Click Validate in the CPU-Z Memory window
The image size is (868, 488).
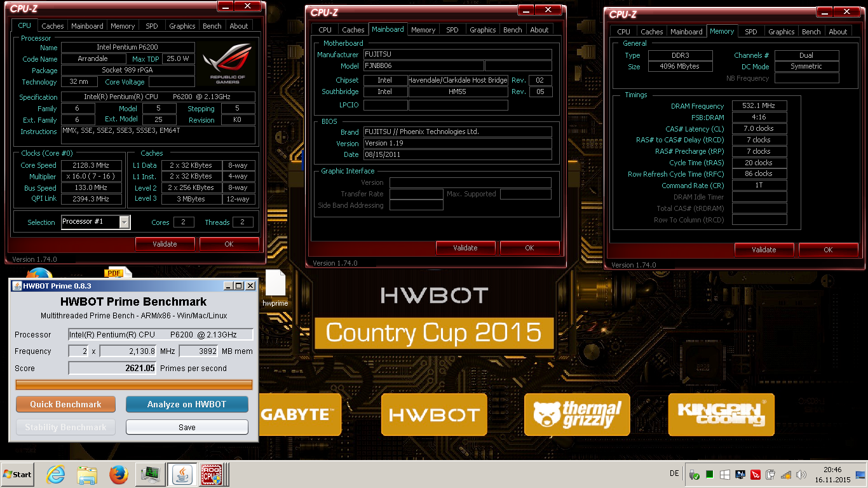[764, 250]
